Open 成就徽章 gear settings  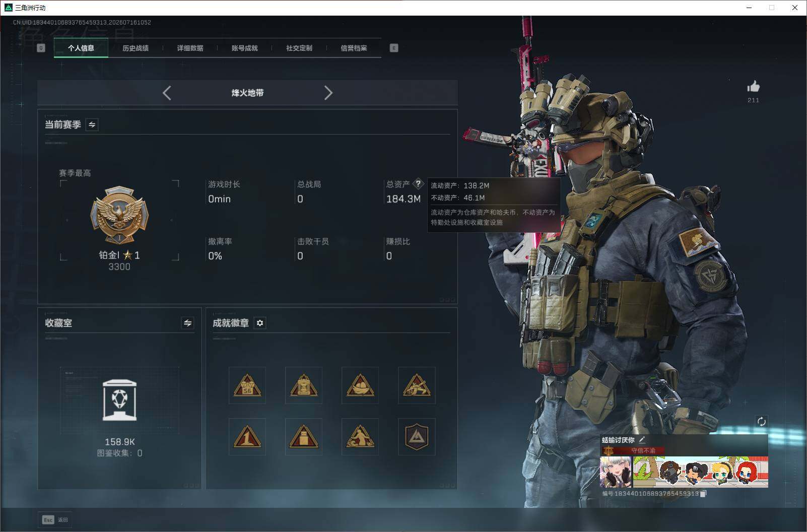pos(260,323)
